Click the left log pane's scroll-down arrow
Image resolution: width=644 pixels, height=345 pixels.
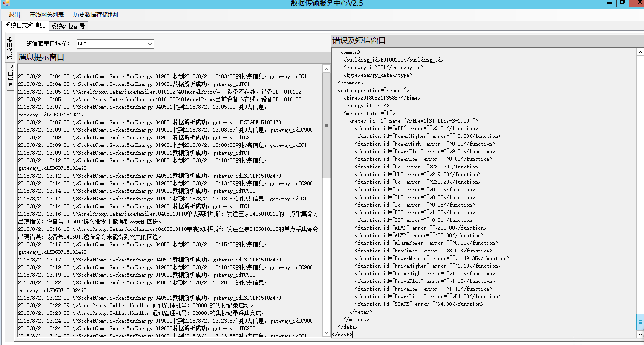click(326, 335)
